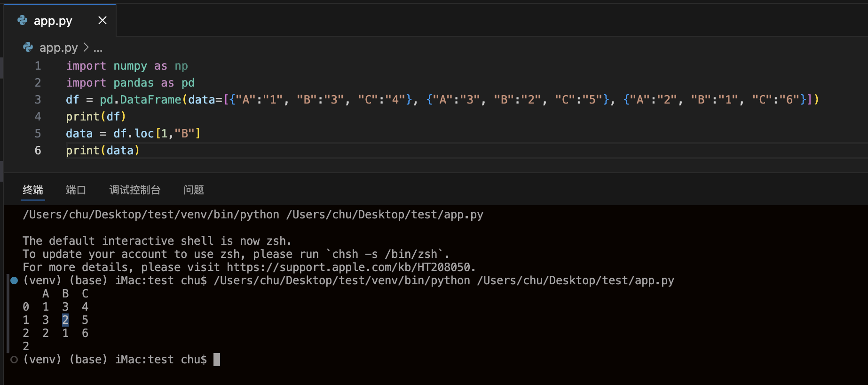Click line number 6 in the gutter
This screenshot has height=385, width=868.
coord(38,151)
